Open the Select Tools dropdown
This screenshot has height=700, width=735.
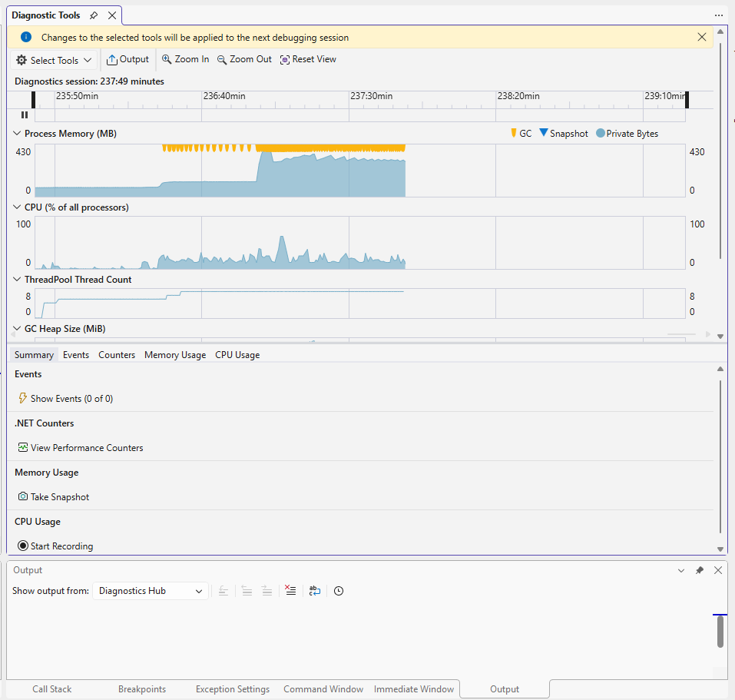[54, 60]
